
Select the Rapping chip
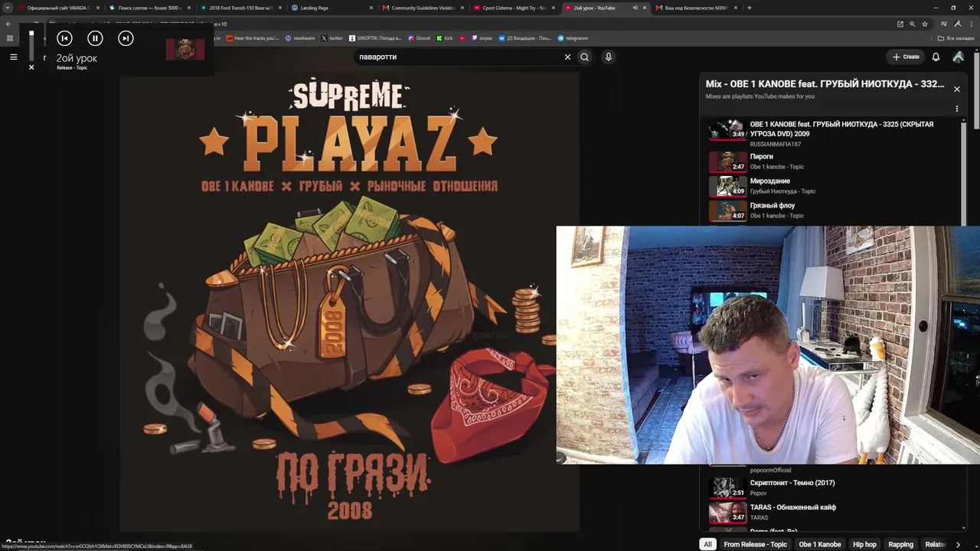coord(900,544)
